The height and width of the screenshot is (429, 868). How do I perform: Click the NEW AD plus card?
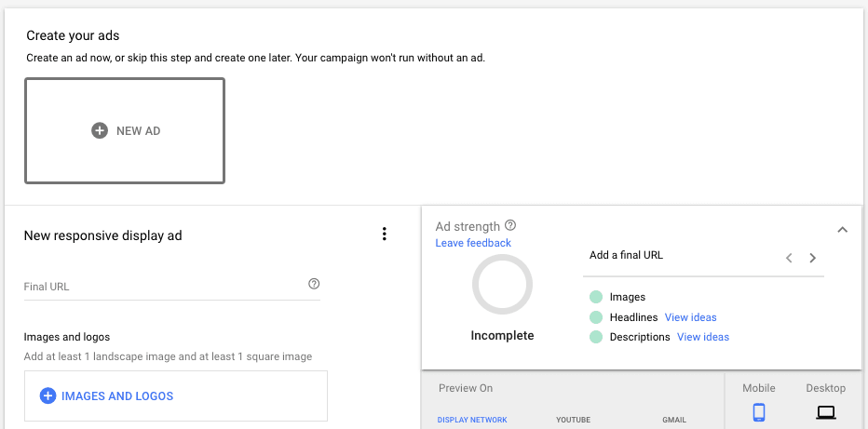tap(125, 131)
